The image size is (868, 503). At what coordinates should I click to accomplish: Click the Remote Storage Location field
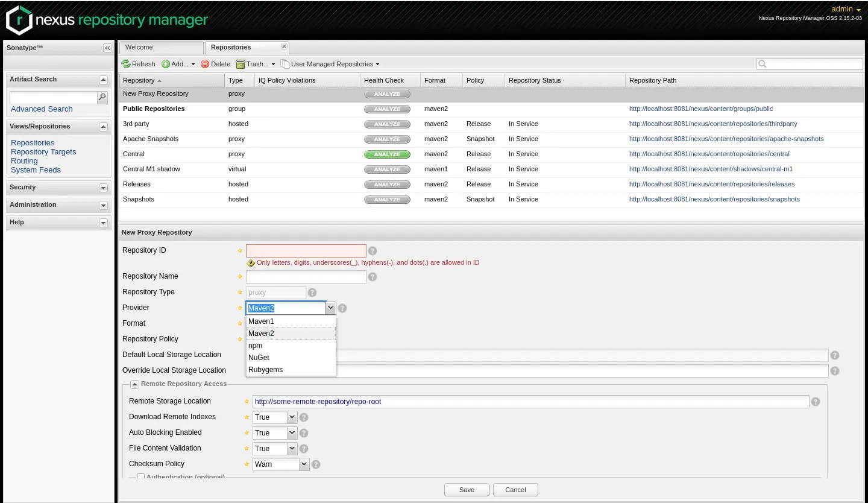(530, 402)
